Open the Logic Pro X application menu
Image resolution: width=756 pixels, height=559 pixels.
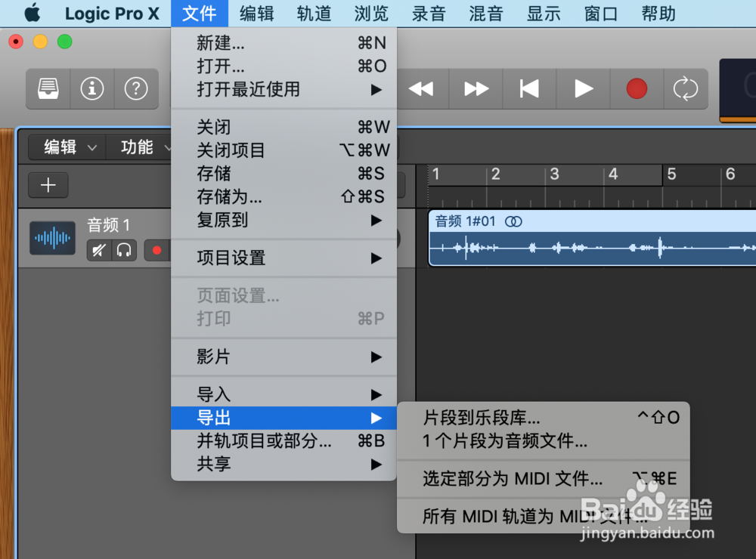tap(112, 14)
